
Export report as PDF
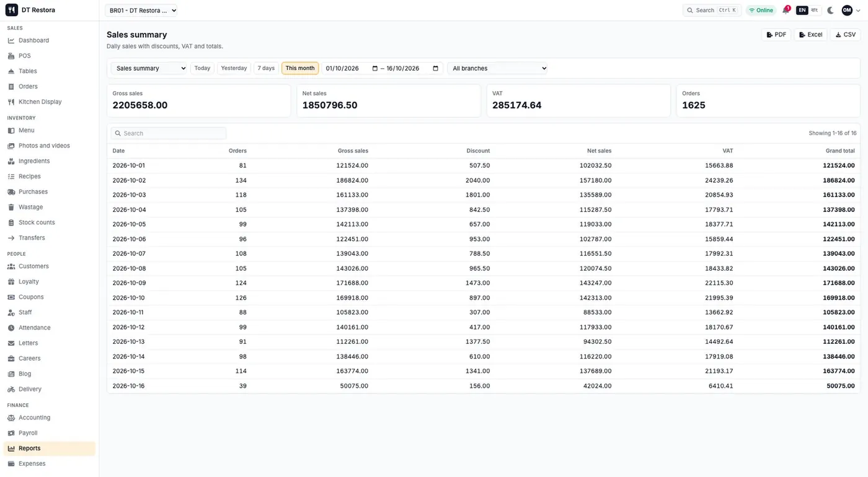coord(776,35)
